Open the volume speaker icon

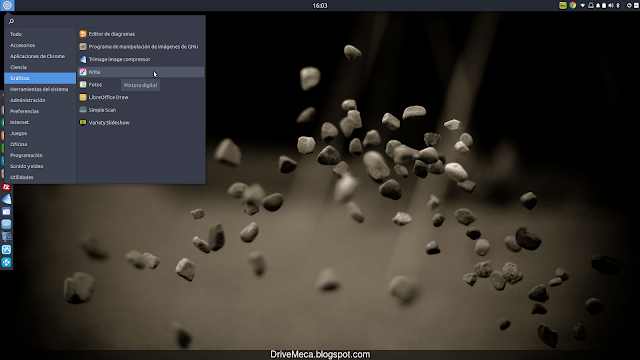(611, 5)
